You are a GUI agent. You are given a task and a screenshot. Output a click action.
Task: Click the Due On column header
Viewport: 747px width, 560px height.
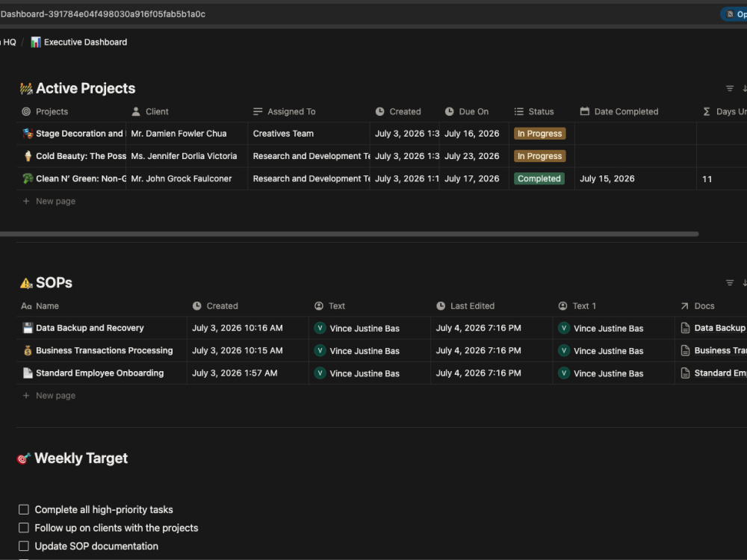click(467, 111)
